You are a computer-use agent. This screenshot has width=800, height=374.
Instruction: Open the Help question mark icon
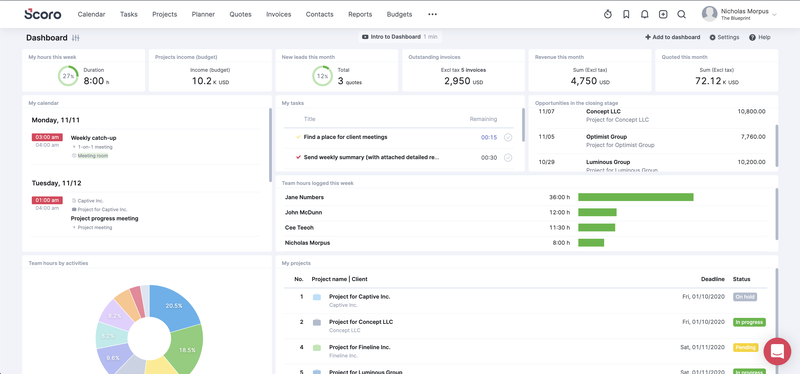752,37
